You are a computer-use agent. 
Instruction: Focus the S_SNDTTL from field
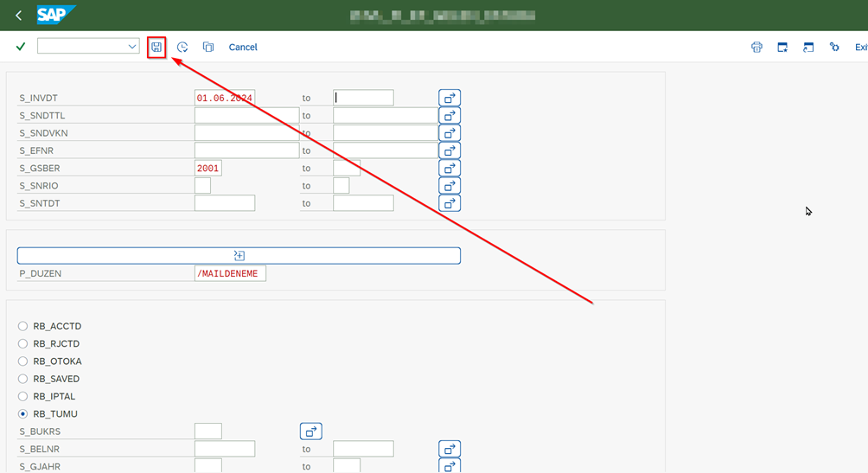tap(246, 115)
